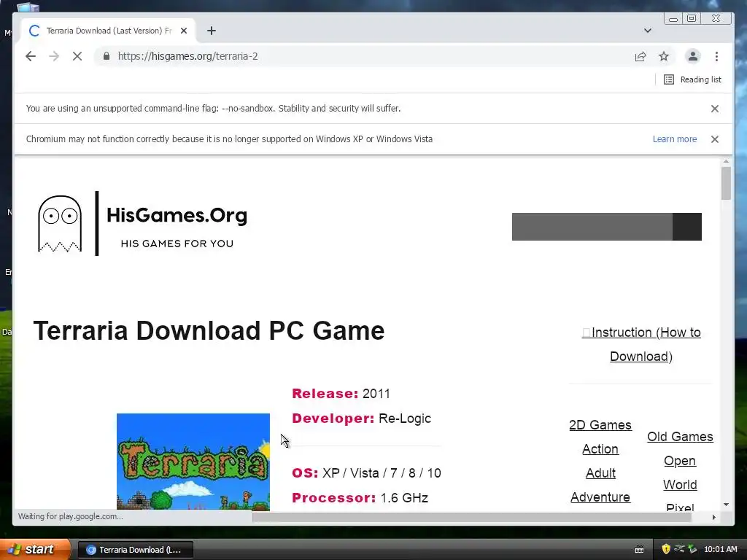Click the horizontal scroll right arrow
This screenshot has height=560, width=747.
(713, 517)
